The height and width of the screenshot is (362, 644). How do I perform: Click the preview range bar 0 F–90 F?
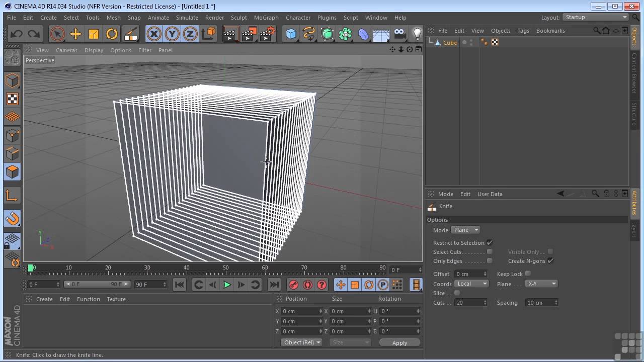click(x=98, y=284)
